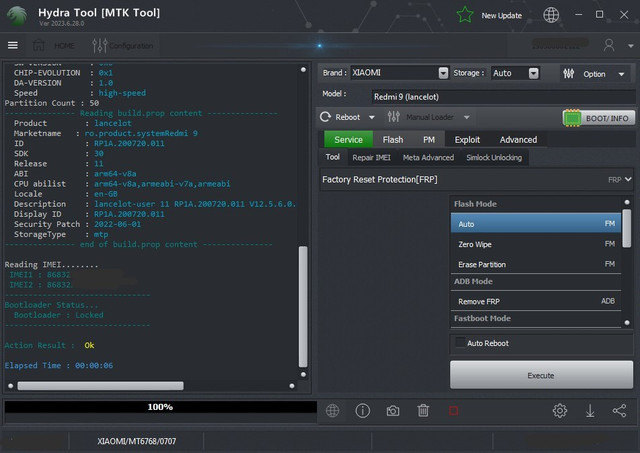This screenshot has width=640, height=453.
Task: Open the hamburger menu icon
Action: point(13,45)
